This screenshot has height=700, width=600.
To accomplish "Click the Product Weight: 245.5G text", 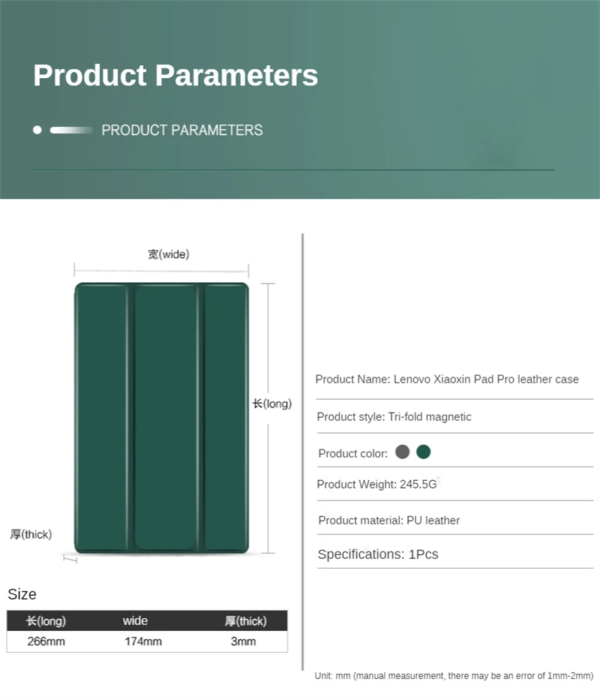I will [x=376, y=485].
